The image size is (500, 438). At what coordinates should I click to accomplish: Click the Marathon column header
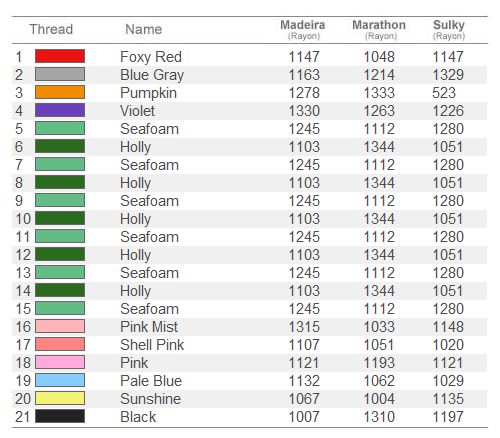[x=379, y=29]
